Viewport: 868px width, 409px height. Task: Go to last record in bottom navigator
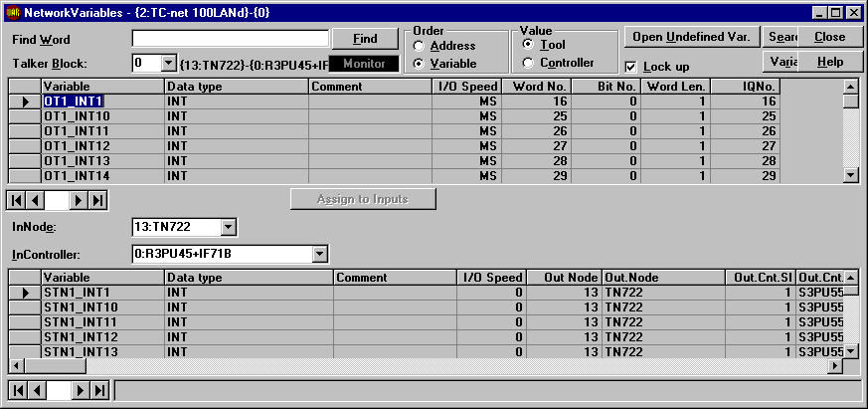97,390
